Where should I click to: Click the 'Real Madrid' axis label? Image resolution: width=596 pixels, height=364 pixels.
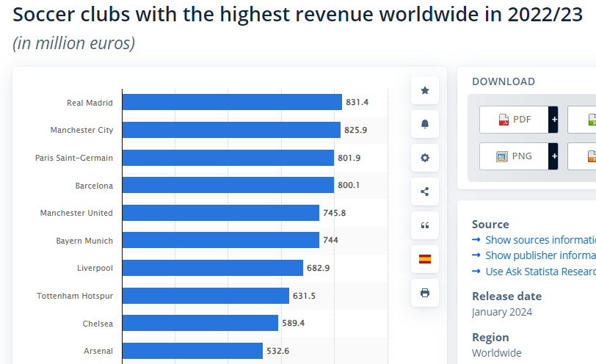click(90, 103)
